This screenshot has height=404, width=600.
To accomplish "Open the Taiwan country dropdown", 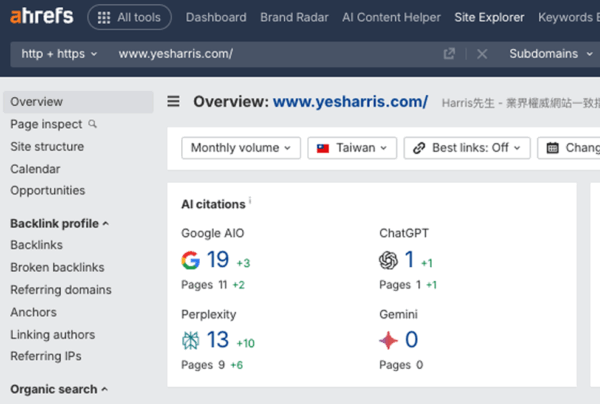I will tap(352, 148).
